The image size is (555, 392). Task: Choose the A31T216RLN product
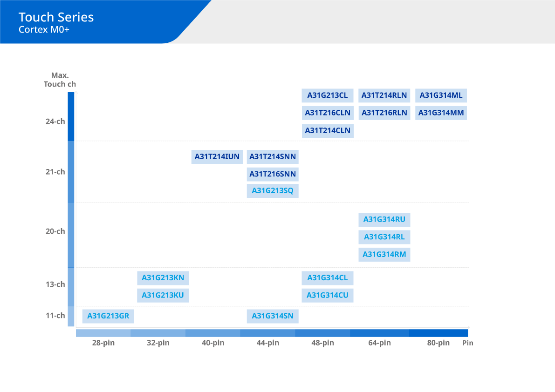point(384,113)
